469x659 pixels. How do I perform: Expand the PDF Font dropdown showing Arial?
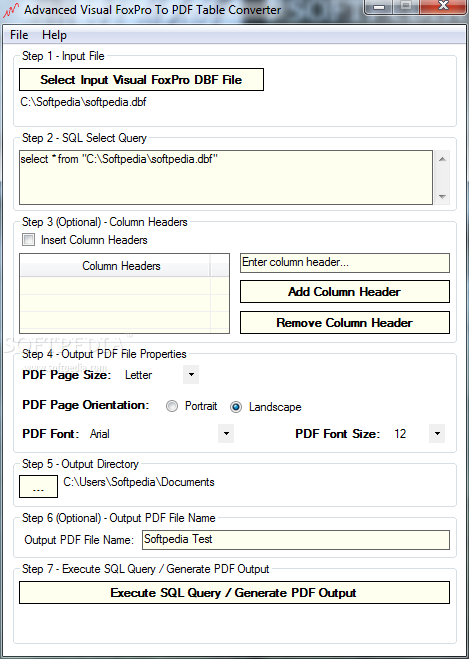(x=226, y=433)
